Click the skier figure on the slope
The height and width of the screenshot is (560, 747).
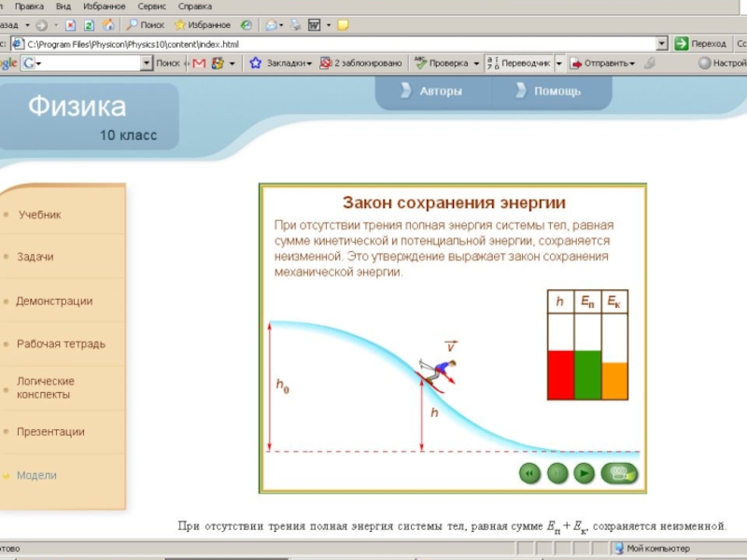click(x=438, y=373)
